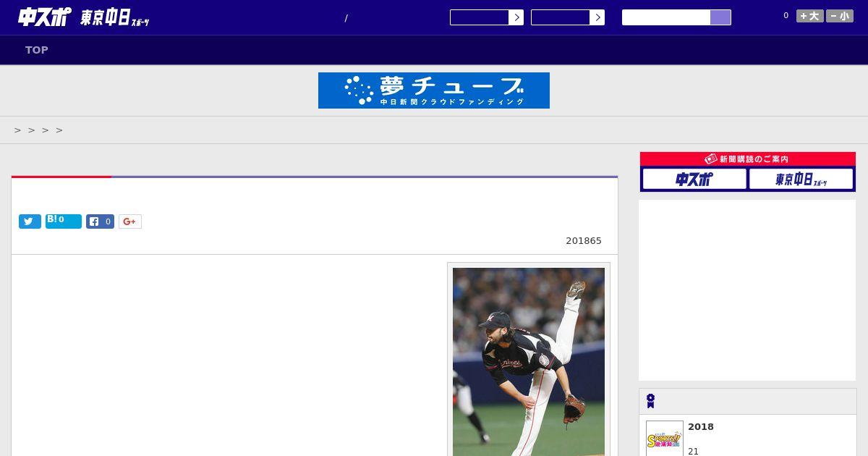Image resolution: width=868 pixels, height=456 pixels.
Task: Select the second header select box
Action: point(560,17)
